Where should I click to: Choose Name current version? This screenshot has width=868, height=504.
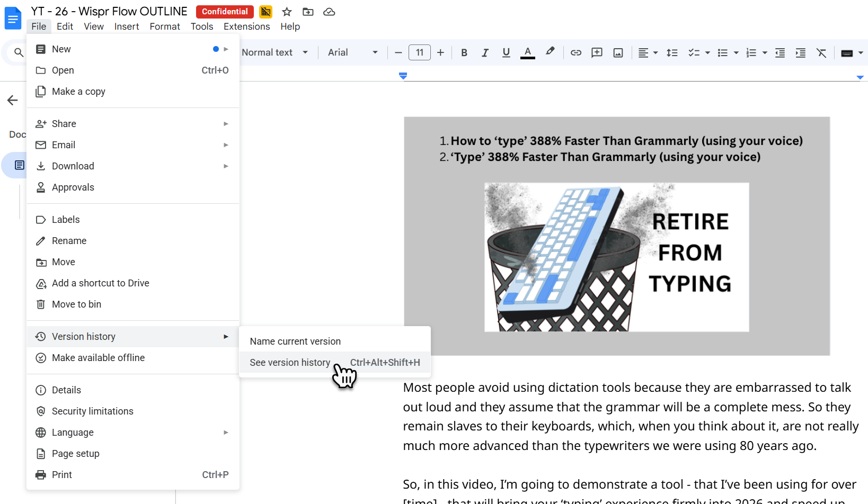click(x=295, y=341)
